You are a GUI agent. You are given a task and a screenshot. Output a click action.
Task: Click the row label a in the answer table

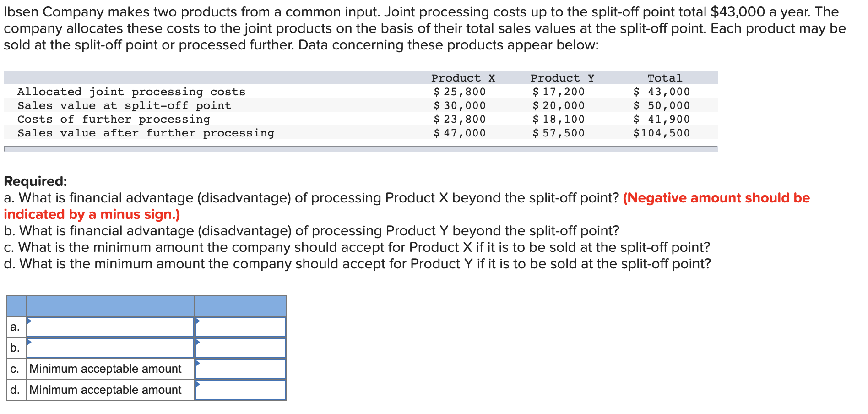click(14, 327)
